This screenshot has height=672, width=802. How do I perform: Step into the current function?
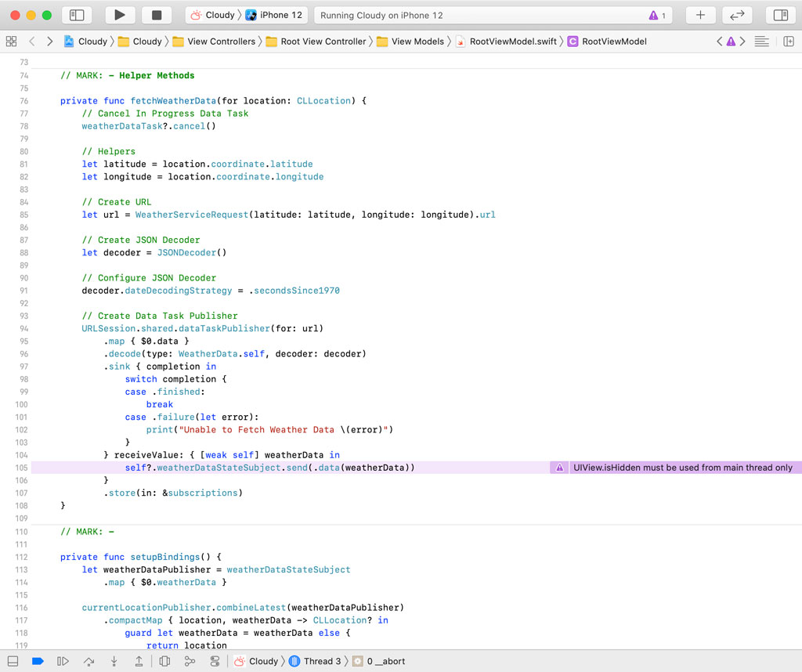coord(114,661)
